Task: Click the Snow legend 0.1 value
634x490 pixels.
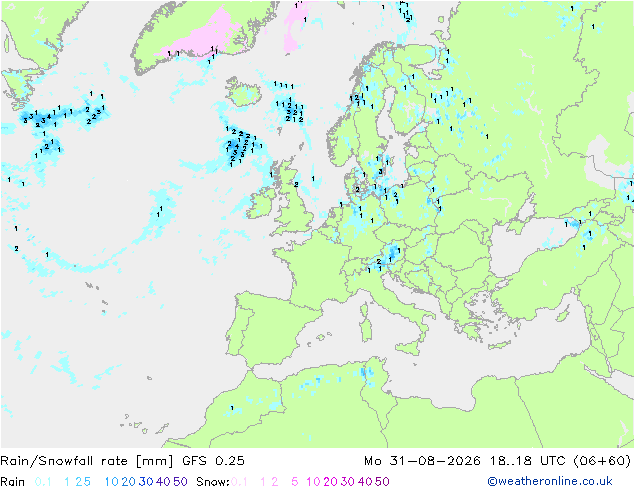Action: (x=239, y=482)
